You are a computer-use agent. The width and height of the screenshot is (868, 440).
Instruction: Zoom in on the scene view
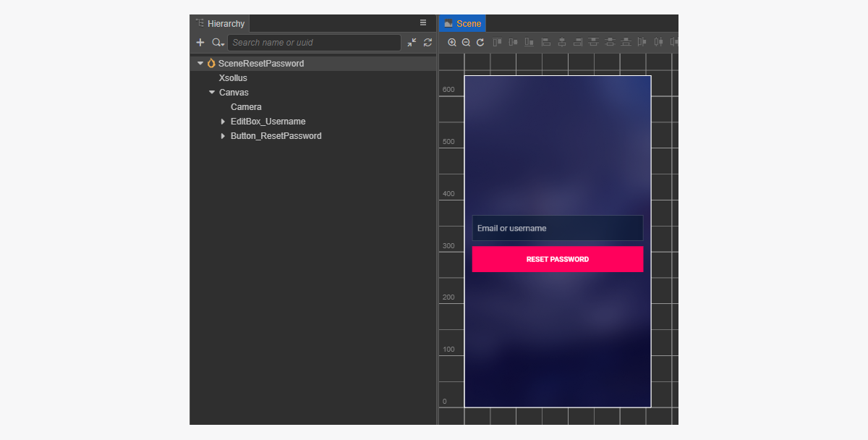click(452, 43)
